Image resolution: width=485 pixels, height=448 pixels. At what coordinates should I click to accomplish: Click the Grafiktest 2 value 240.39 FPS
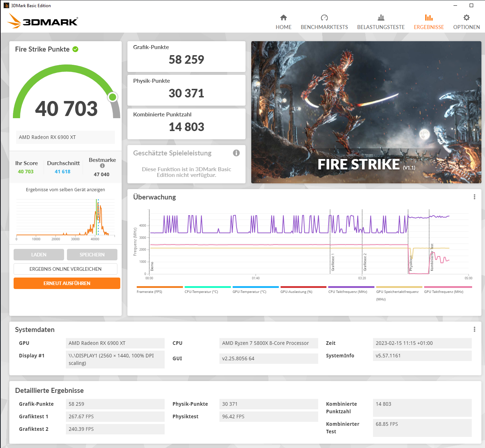tap(115, 429)
